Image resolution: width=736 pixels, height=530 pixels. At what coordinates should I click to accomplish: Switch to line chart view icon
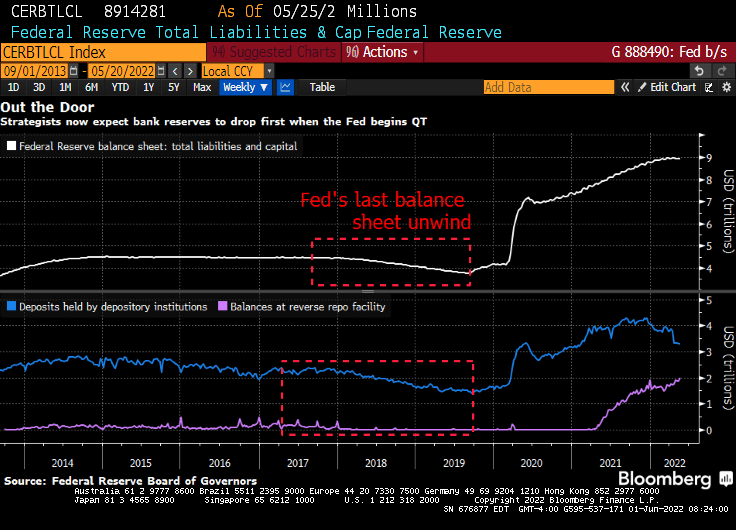click(x=286, y=87)
